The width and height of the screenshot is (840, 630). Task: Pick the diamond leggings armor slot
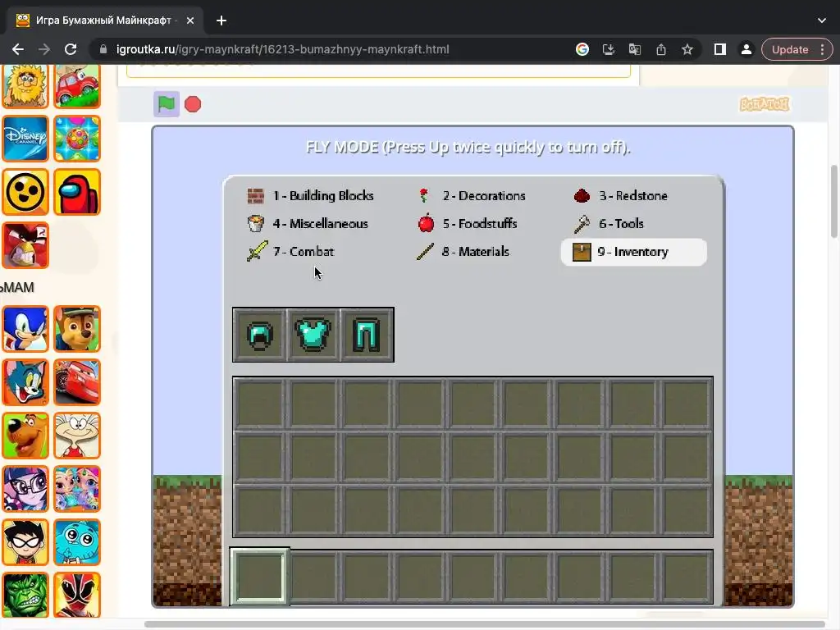(x=367, y=335)
